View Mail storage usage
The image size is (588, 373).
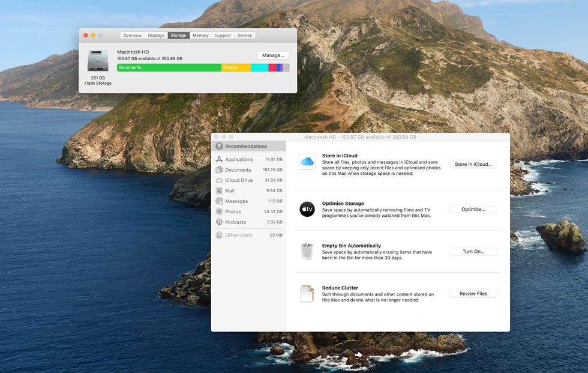(230, 190)
